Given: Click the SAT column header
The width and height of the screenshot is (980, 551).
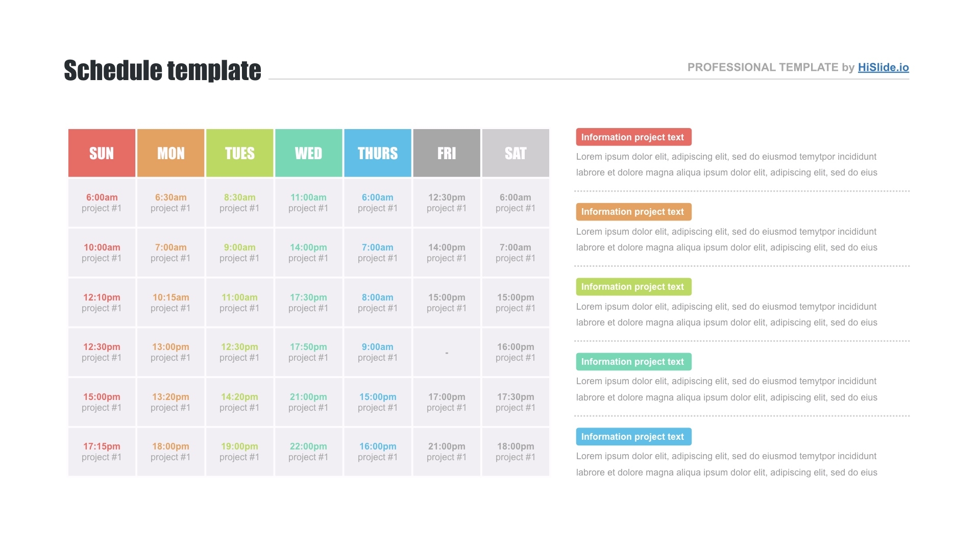Looking at the screenshot, I should point(515,152).
